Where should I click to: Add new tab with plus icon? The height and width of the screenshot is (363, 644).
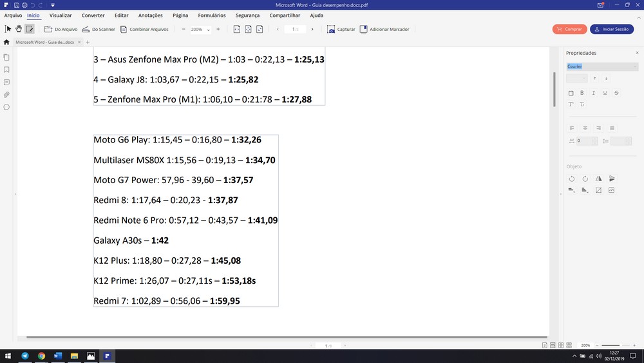click(x=88, y=42)
